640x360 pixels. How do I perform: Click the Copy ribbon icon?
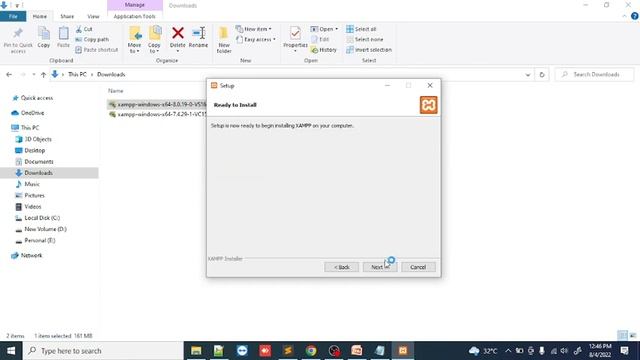(44, 38)
